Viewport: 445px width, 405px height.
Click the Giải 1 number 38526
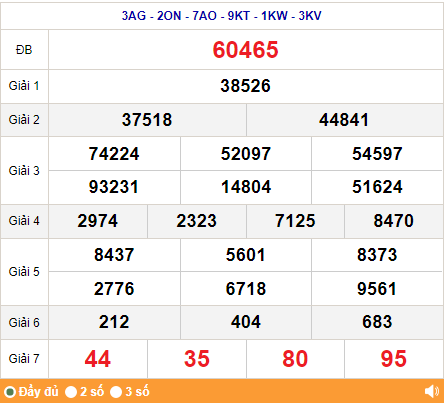(x=245, y=86)
